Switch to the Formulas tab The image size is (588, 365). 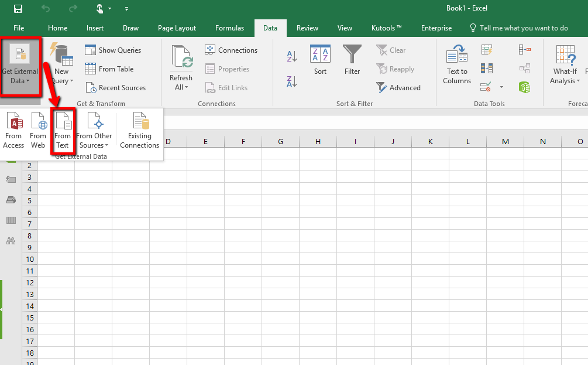pyautogui.click(x=229, y=28)
